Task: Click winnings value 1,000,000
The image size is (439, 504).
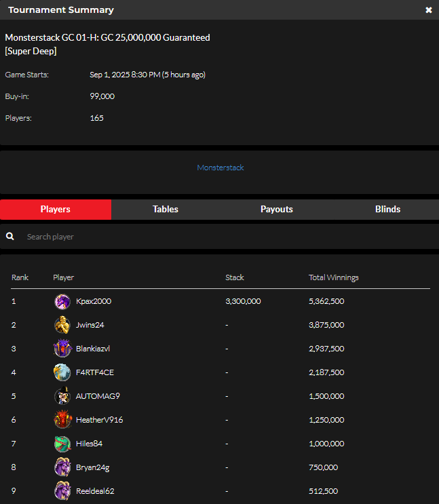Action: [x=326, y=444]
